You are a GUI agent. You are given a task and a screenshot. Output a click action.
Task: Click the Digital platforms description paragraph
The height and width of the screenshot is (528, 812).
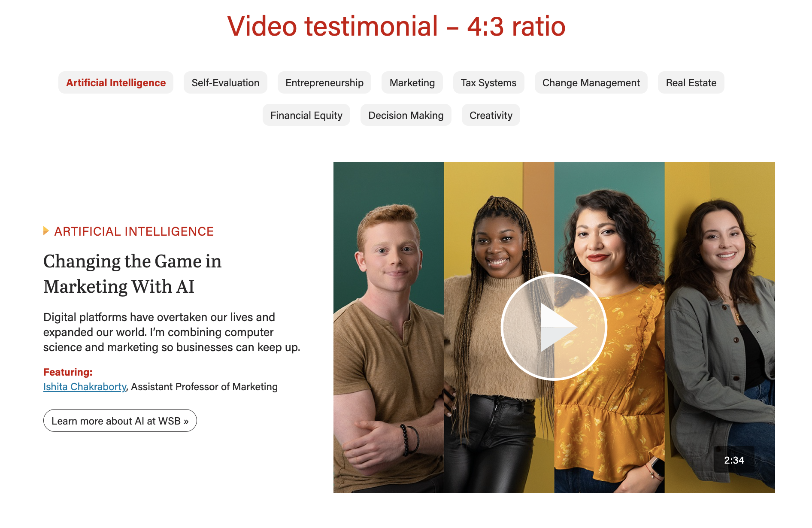pyautogui.click(x=172, y=332)
